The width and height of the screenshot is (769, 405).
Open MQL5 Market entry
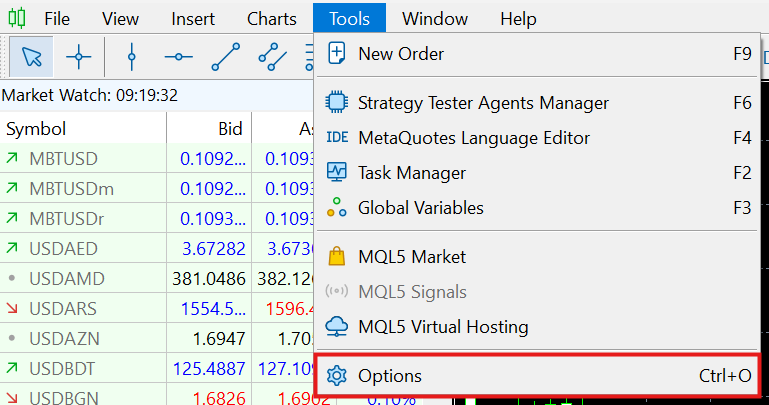click(x=538, y=256)
